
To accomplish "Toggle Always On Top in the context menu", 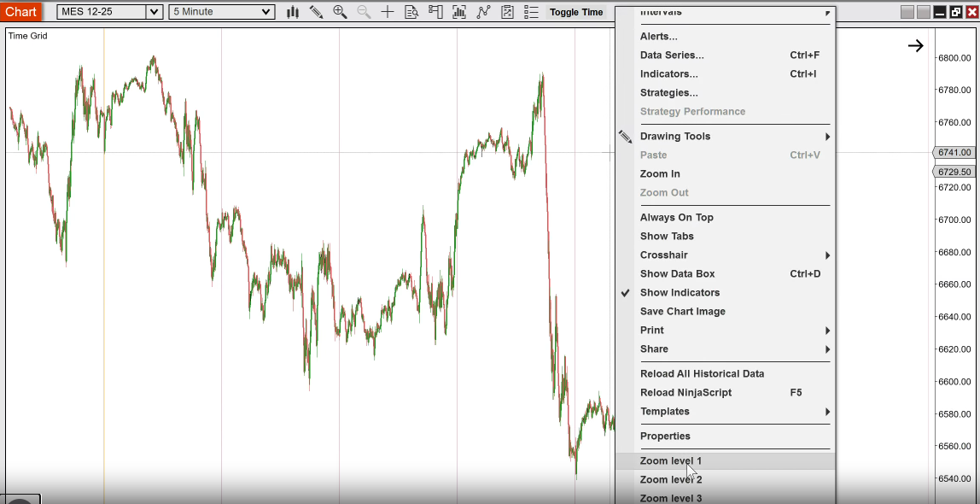I will click(725, 218).
